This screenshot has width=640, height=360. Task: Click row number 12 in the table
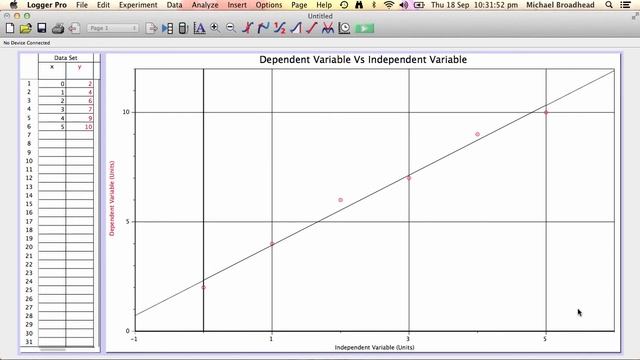29,178
